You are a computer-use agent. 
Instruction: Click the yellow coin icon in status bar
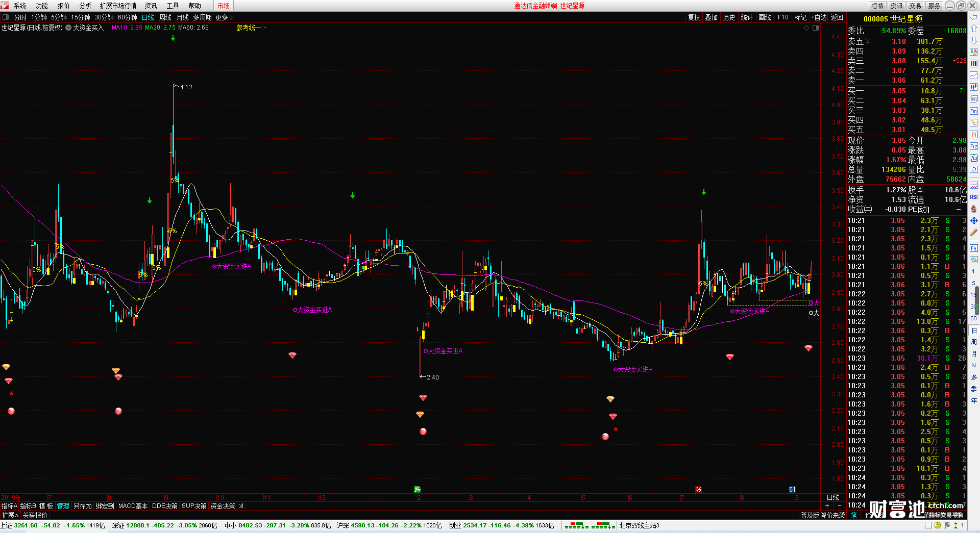pyautogui.click(x=938, y=525)
